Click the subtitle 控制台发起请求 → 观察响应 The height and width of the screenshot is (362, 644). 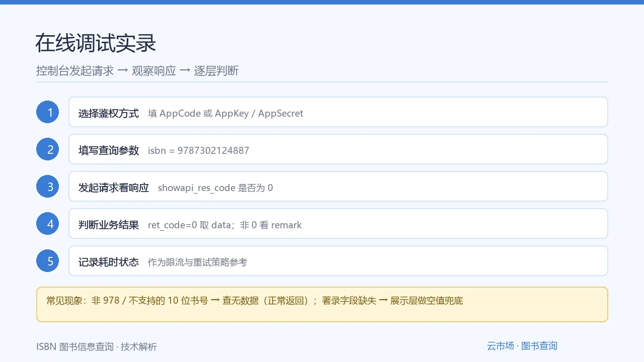coord(106,71)
